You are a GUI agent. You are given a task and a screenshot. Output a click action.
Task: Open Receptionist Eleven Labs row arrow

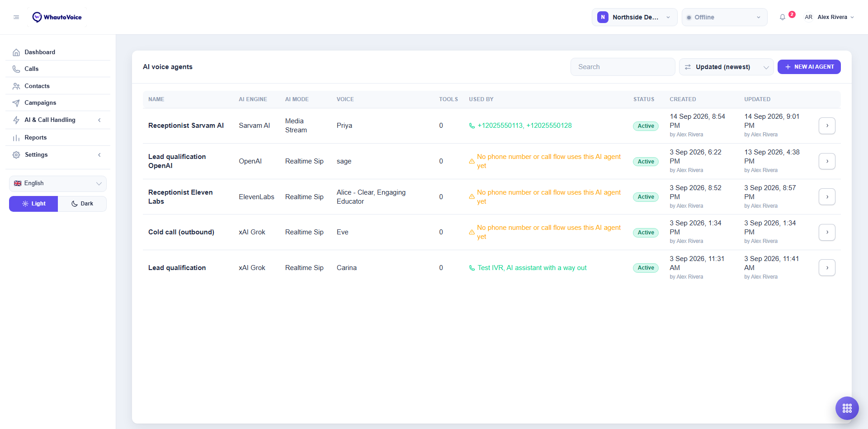(827, 197)
